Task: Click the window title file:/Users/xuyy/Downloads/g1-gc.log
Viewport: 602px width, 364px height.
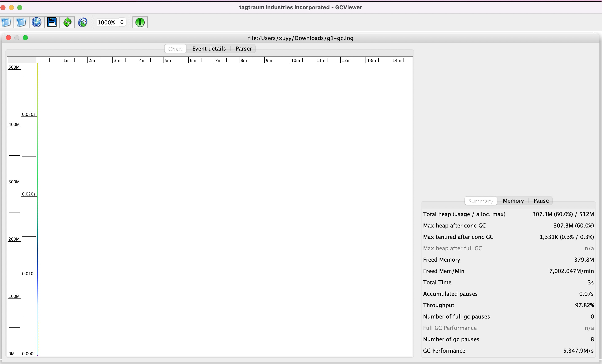Action: pos(301,38)
